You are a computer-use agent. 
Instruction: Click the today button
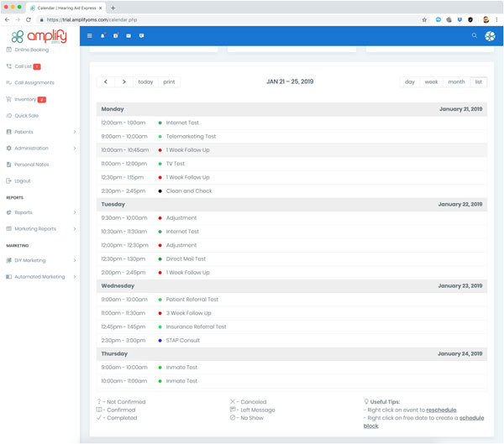[x=145, y=82]
